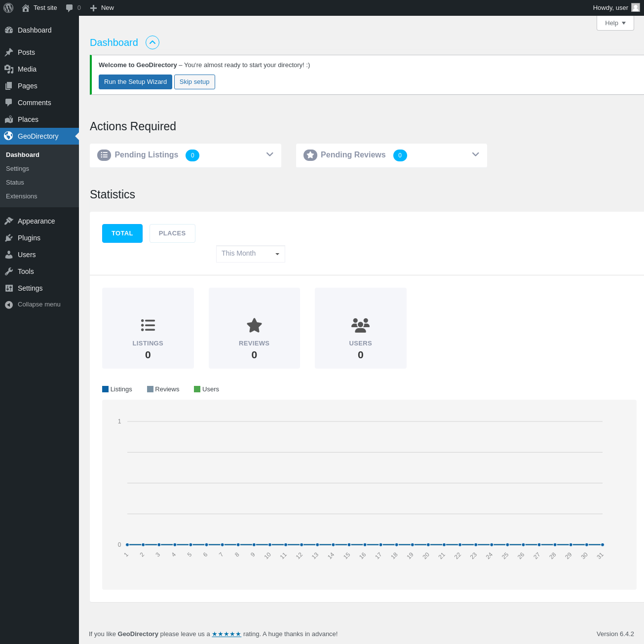The width and height of the screenshot is (644, 644).
Task: Toggle Users series in chart legend
Action: point(206,389)
